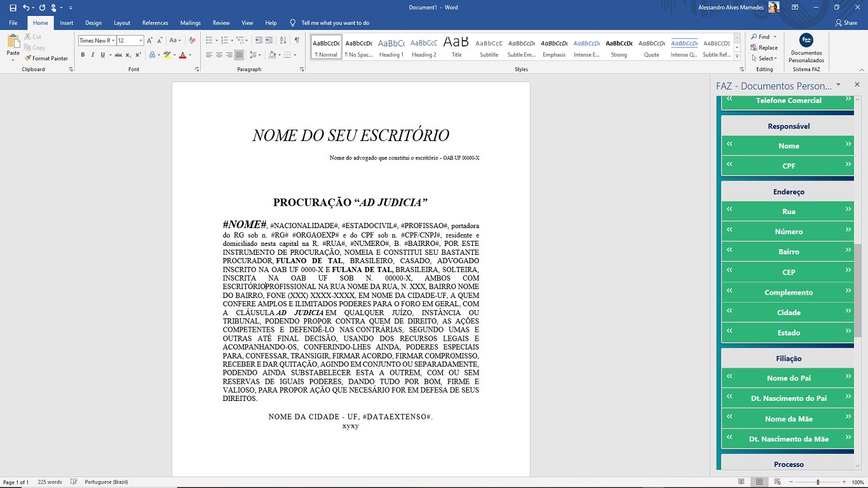Screen dimensions: 868x488
Task: Open the highlight color dropdown arrow
Action: [x=174, y=55]
